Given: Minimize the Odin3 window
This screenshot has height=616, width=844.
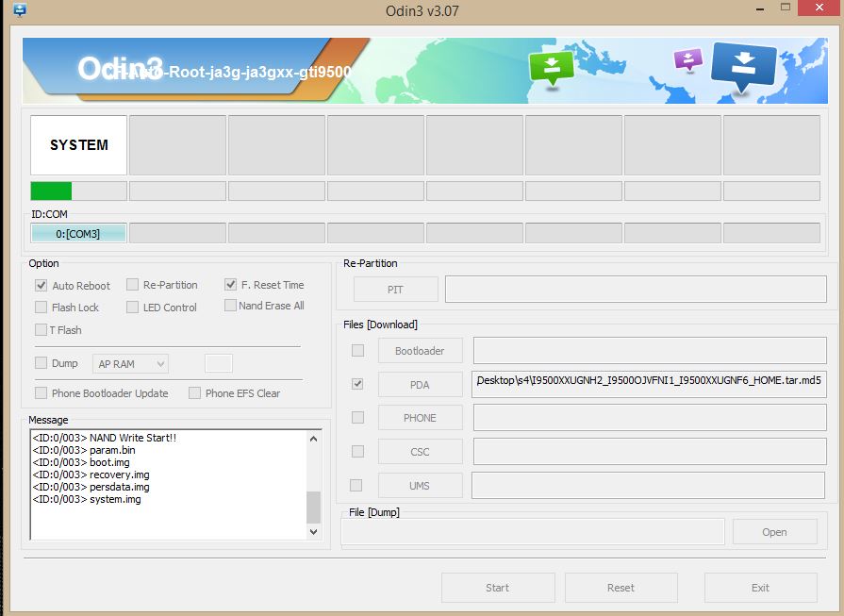Looking at the screenshot, I should (x=760, y=8).
